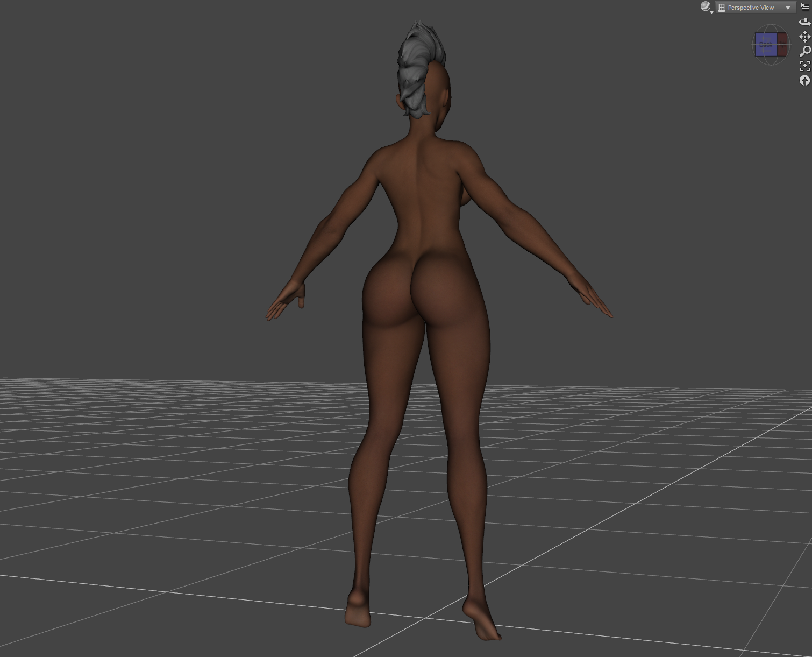Click the reset camera up-arrow icon
Viewport: 812px width, 657px height.
point(805,80)
